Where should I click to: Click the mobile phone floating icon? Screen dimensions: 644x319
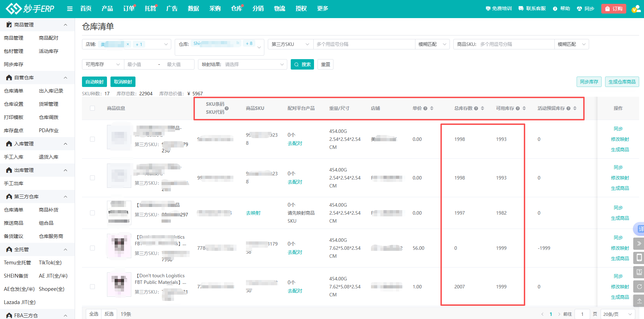[x=639, y=258]
